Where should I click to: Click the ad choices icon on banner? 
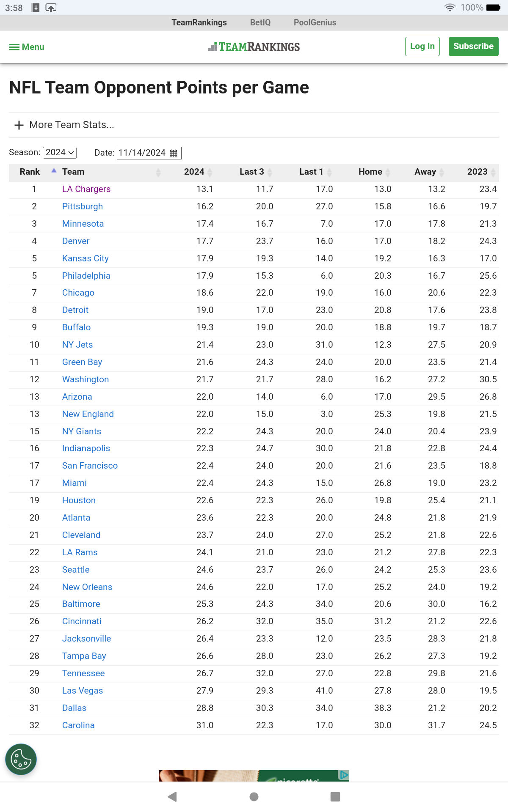pos(344,775)
